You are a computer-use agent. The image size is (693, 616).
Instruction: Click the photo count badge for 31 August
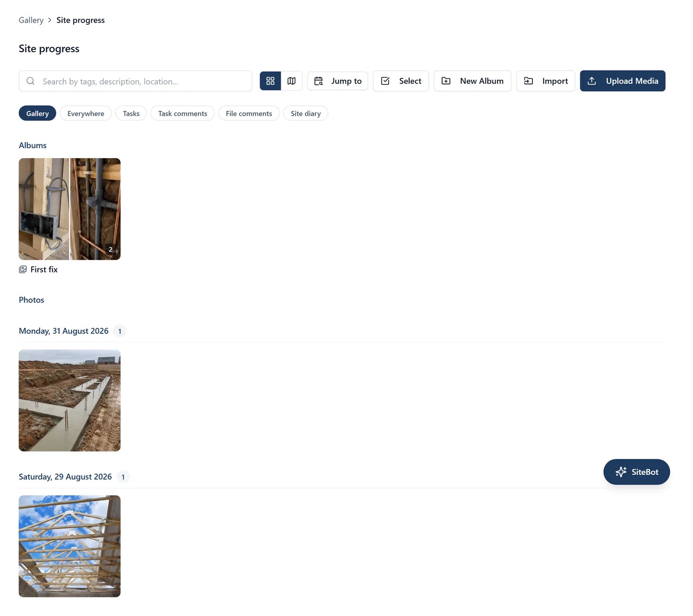[120, 331]
